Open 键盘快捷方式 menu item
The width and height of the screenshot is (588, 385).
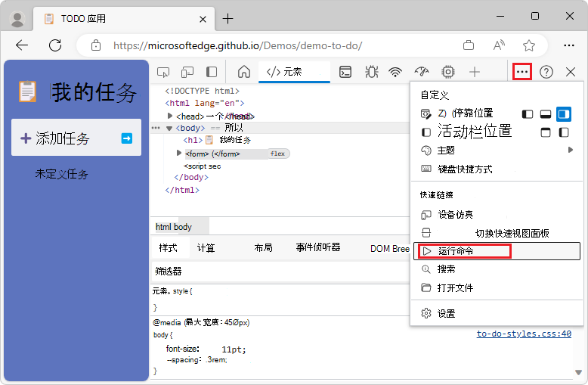pos(497,169)
